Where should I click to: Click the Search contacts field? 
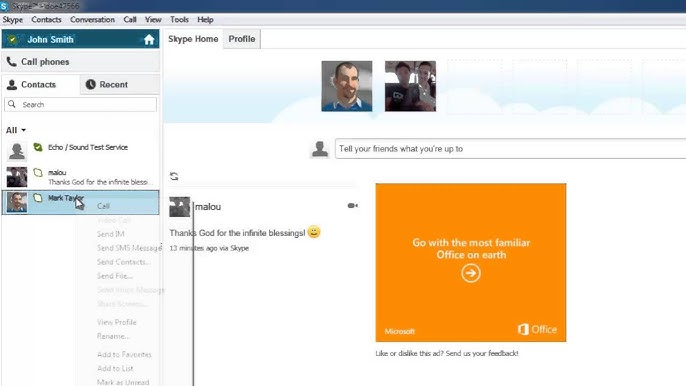click(80, 105)
